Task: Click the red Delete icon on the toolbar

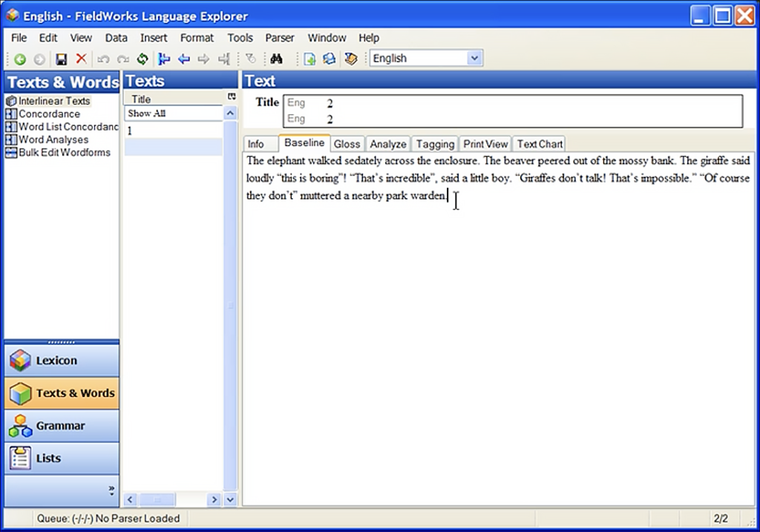Action: pos(79,58)
